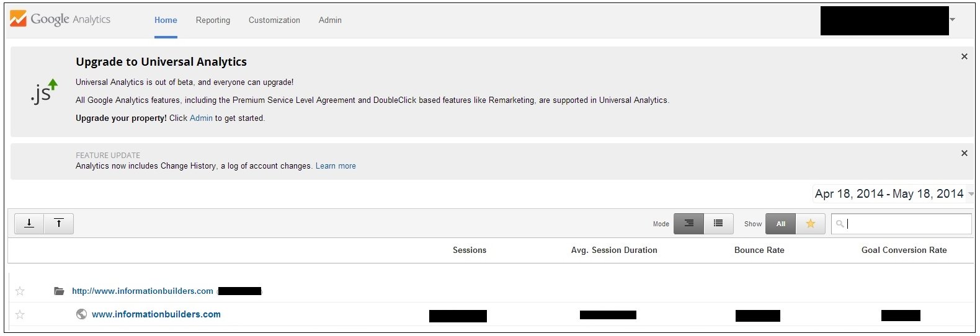The width and height of the screenshot is (980, 336).
Task: Click the FEATURE UPDATE label
Action: (108, 155)
